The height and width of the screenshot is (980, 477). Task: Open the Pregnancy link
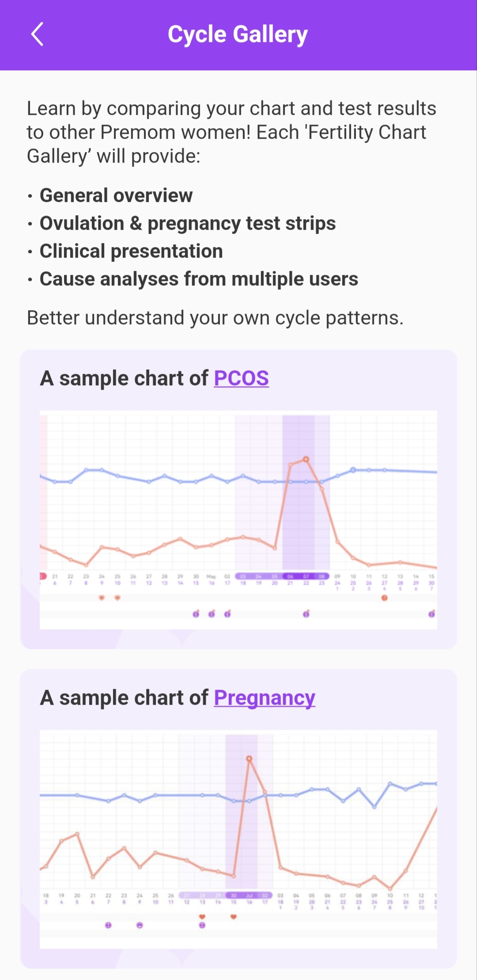point(265,698)
